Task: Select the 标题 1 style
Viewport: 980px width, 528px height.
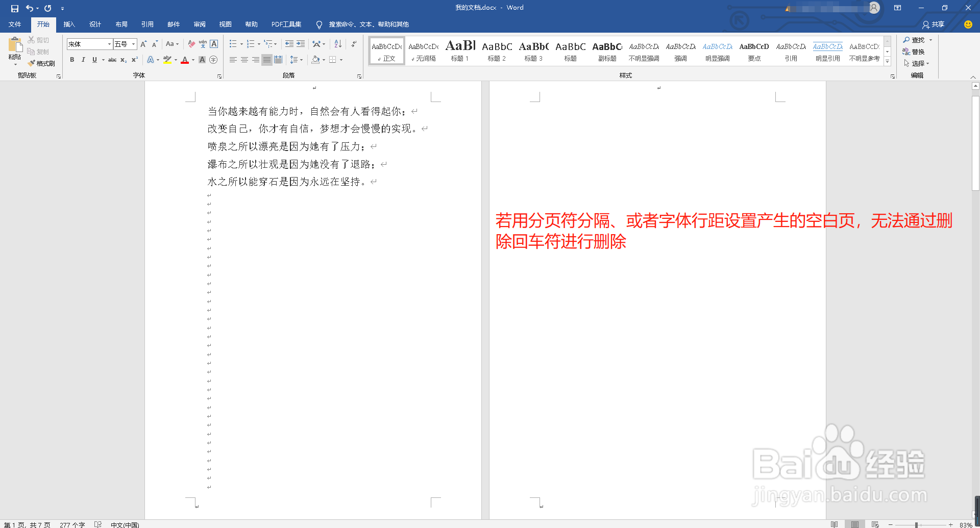Action: (x=459, y=51)
